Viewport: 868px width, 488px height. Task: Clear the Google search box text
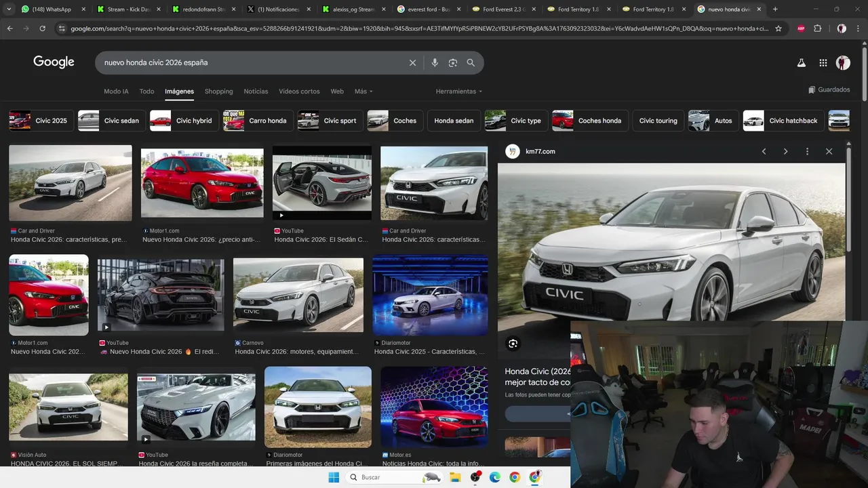click(412, 62)
